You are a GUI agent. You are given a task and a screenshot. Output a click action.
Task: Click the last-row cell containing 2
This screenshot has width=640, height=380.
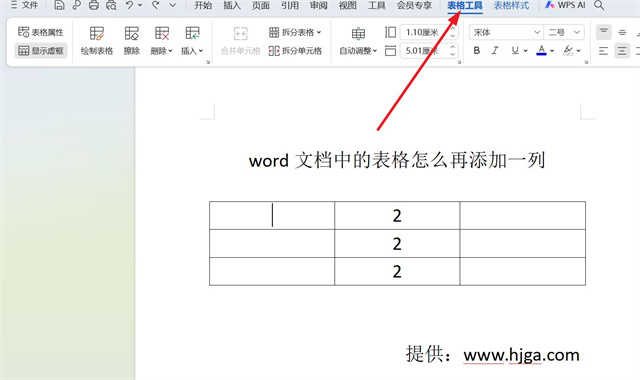pos(397,271)
